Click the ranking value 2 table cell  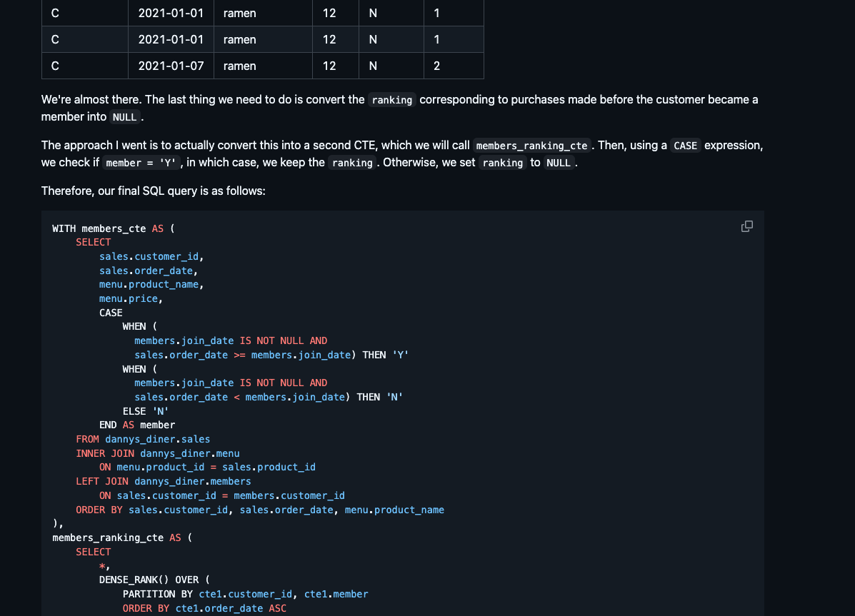click(x=437, y=66)
